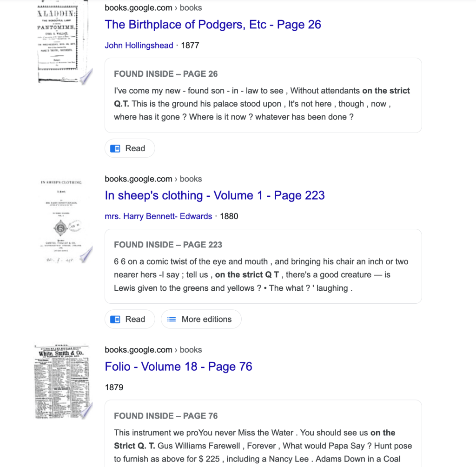Click the In Sheep's Clothing cover thumbnail

[63, 221]
